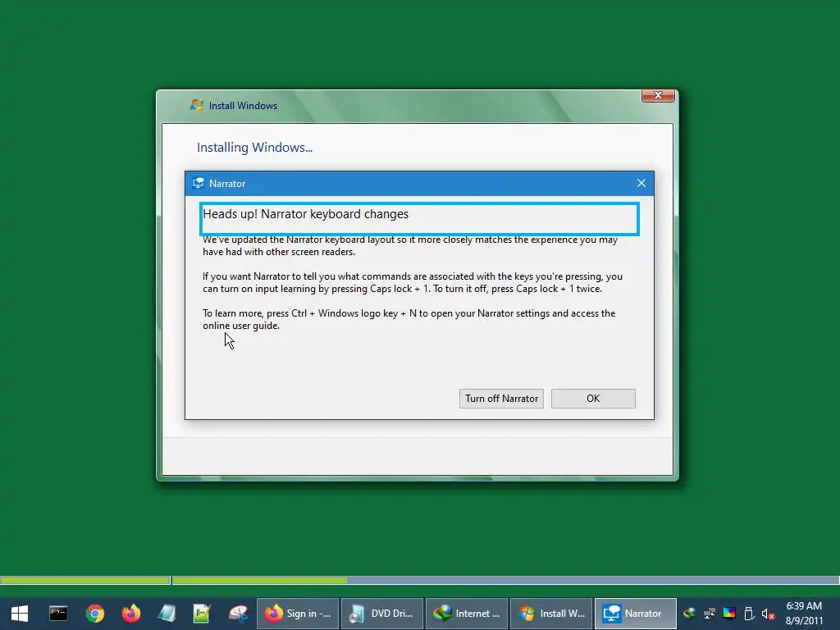Image resolution: width=840 pixels, height=630 pixels.
Task: Click the paragraph about updated Narrator keyboard layout
Action: (410, 246)
